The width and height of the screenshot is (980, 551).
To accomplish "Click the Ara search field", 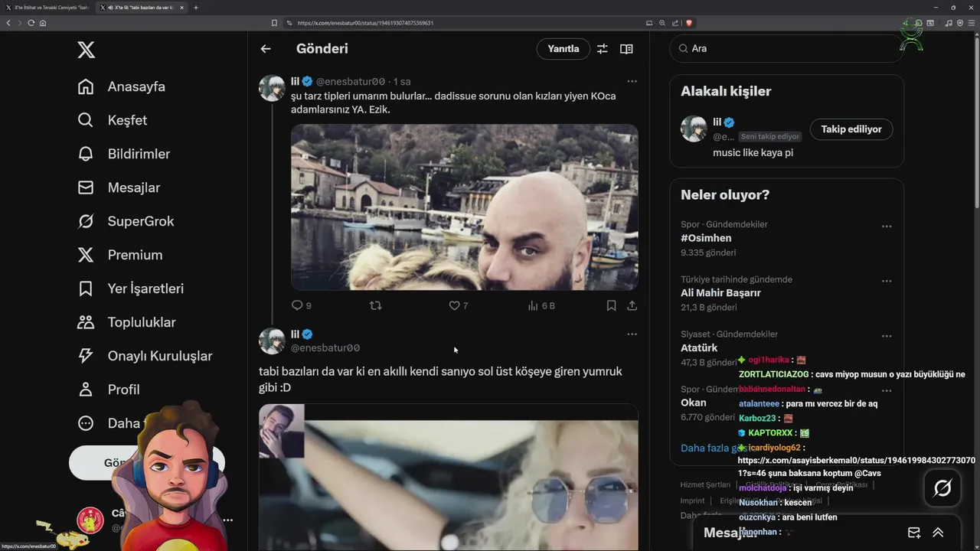I will [786, 48].
